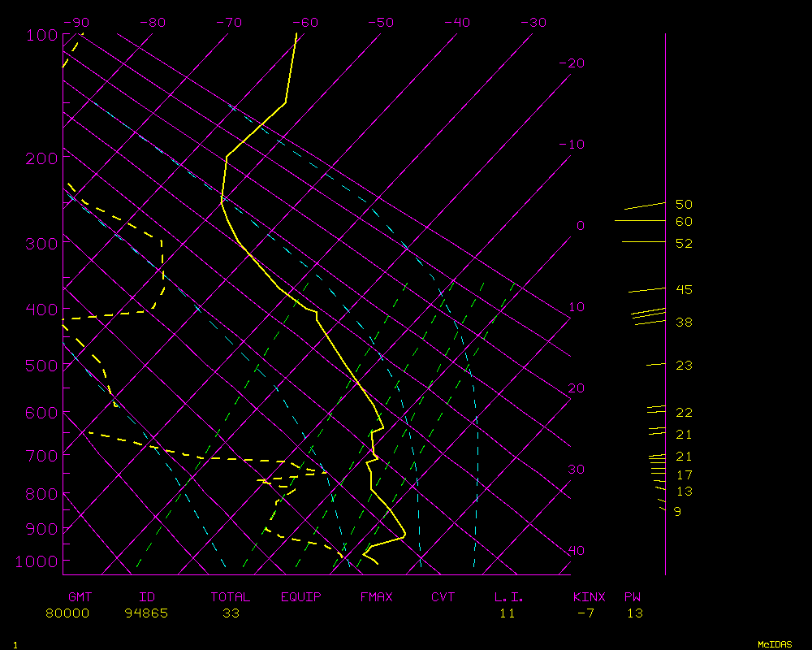Click the GMT column header
Image resolution: width=812 pixels, height=650 pixels.
pyautogui.click(x=80, y=597)
